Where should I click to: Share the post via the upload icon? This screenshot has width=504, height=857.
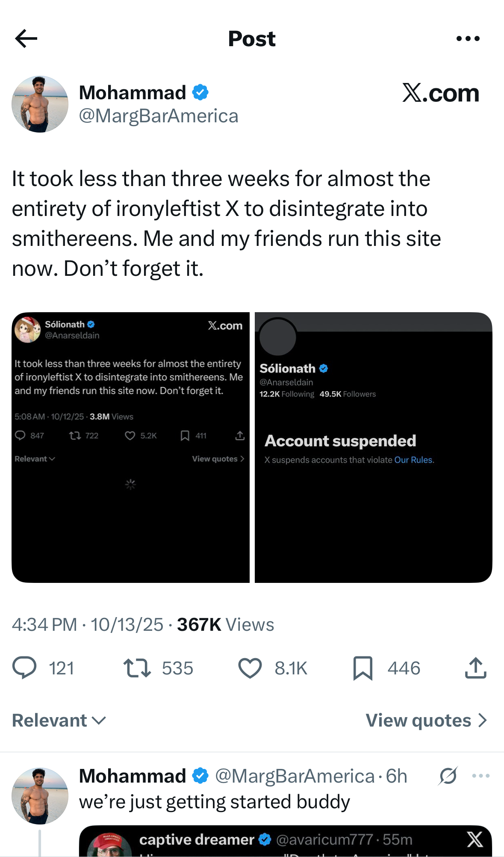475,668
